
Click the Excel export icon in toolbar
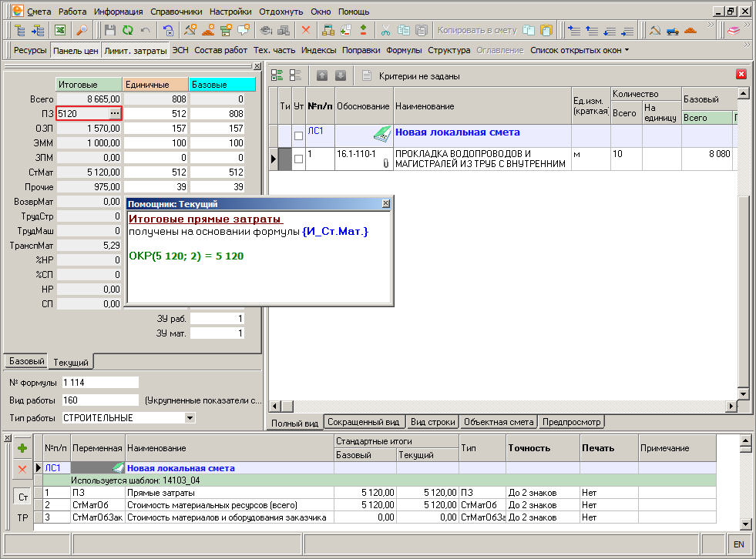point(60,30)
